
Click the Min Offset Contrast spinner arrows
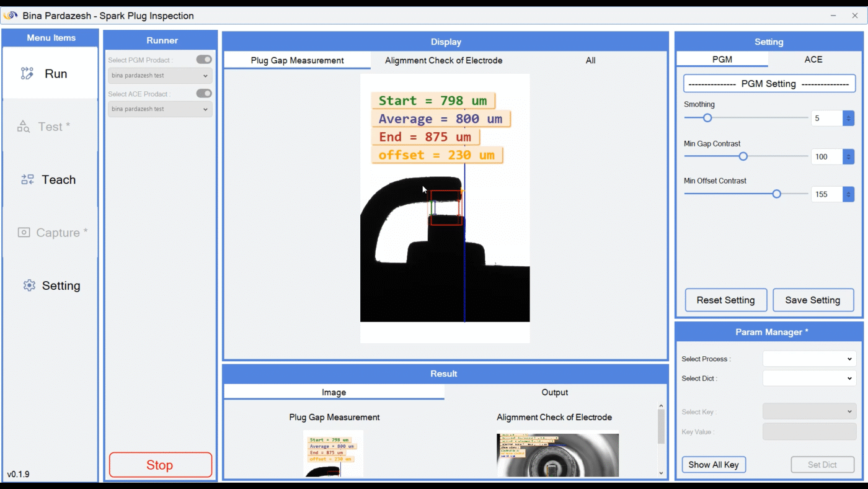[848, 194]
